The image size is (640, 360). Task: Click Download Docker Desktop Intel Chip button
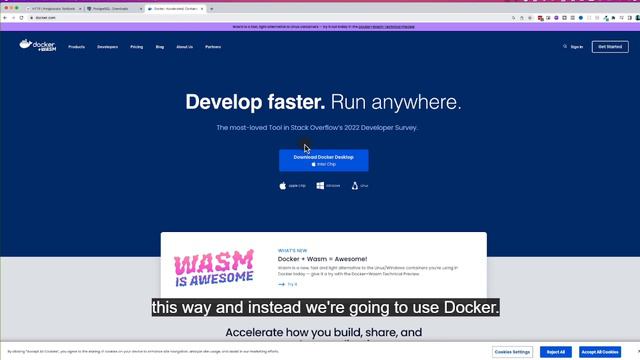point(324,160)
